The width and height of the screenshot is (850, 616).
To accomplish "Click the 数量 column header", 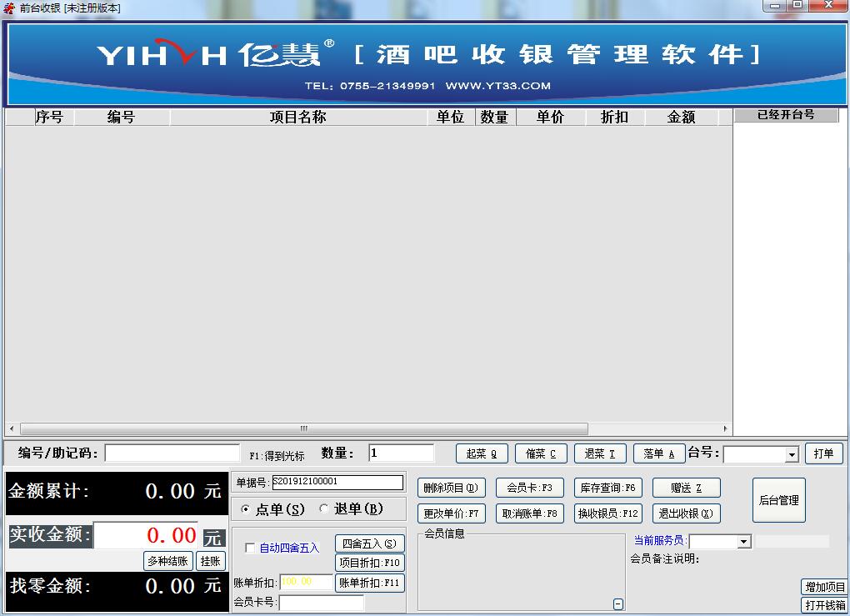I will pos(495,118).
